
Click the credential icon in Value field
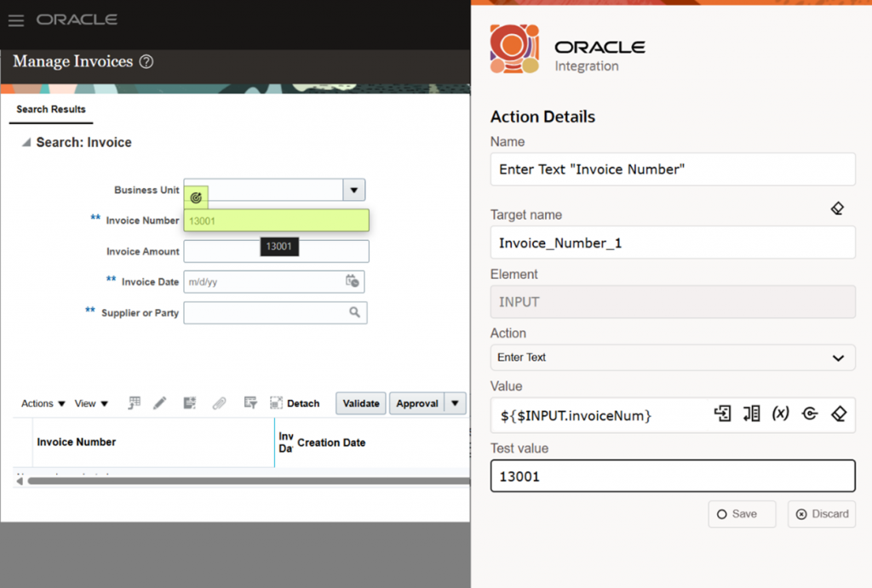(810, 414)
